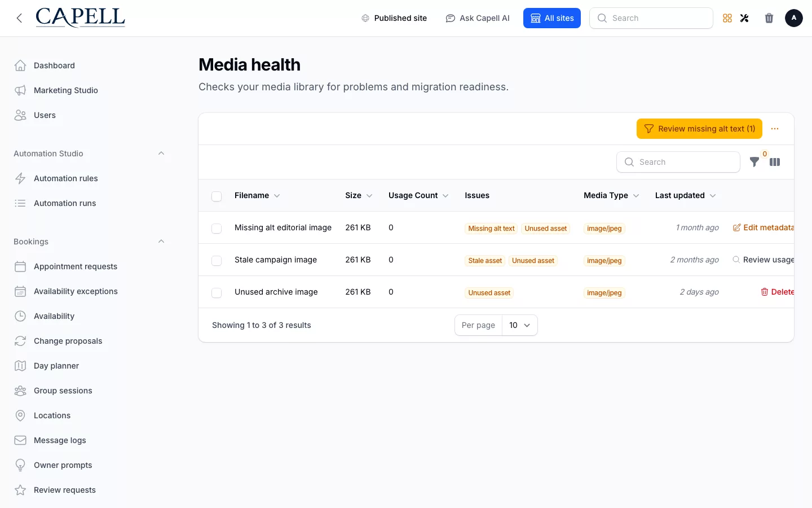Open the tools wrench icon in header
Image resolution: width=812 pixels, height=508 pixels.
(x=744, y=18)
